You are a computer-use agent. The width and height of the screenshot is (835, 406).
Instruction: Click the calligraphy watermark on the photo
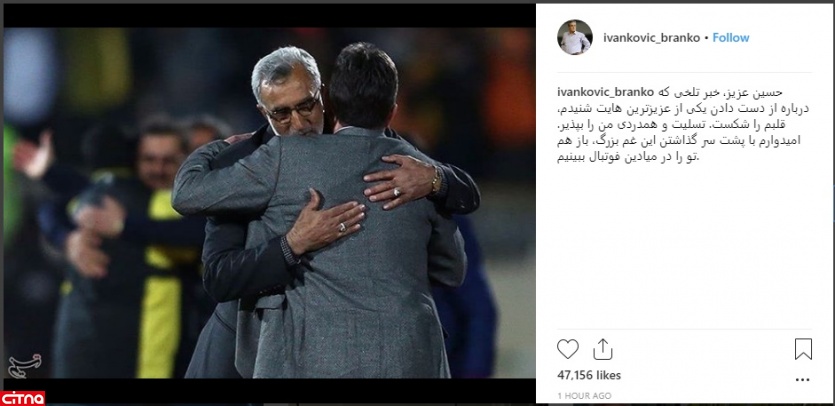24,366
